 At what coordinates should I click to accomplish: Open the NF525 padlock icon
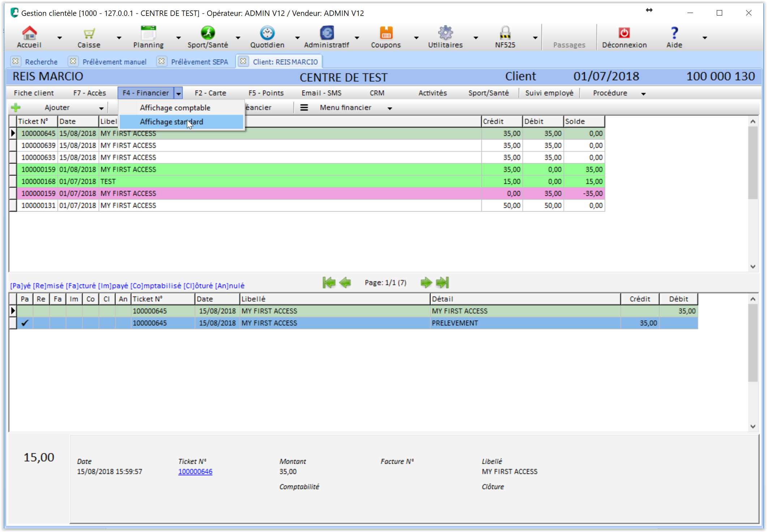click(x=505, y=33)
